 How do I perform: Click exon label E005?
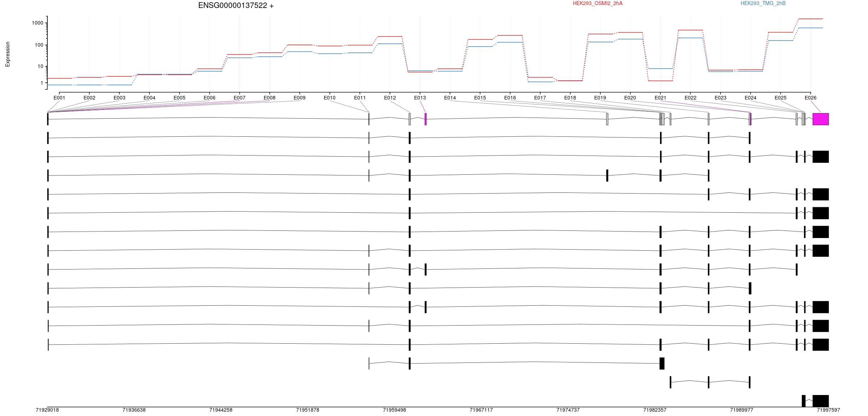[x=179, y=98]
